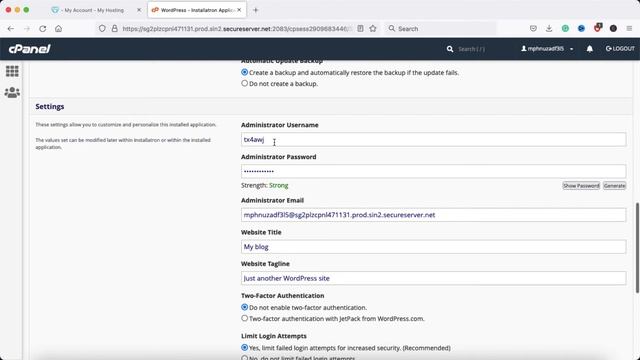Open the browser downloads panel
Screen dimensions: 640x360
[549, 29]
